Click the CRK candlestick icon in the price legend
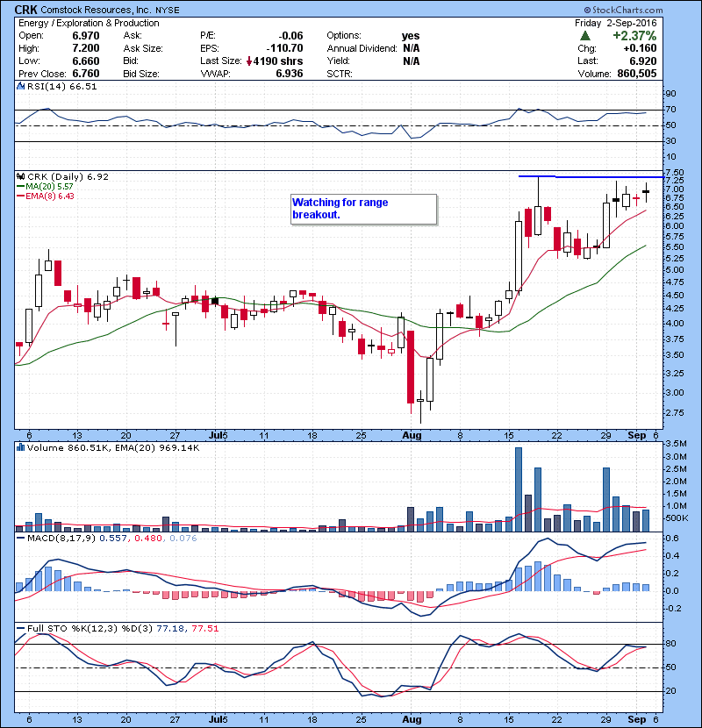The image size is (702, 728). [20, 177]
